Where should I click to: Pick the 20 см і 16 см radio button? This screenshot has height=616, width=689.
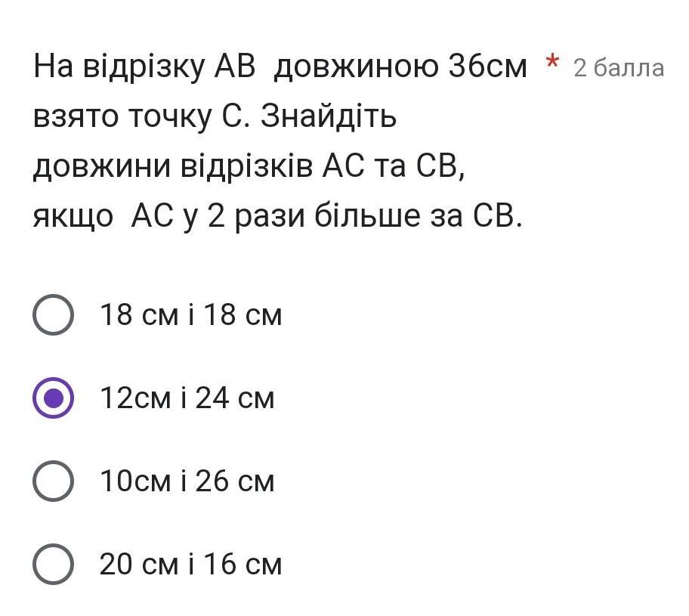pos(53,564)
